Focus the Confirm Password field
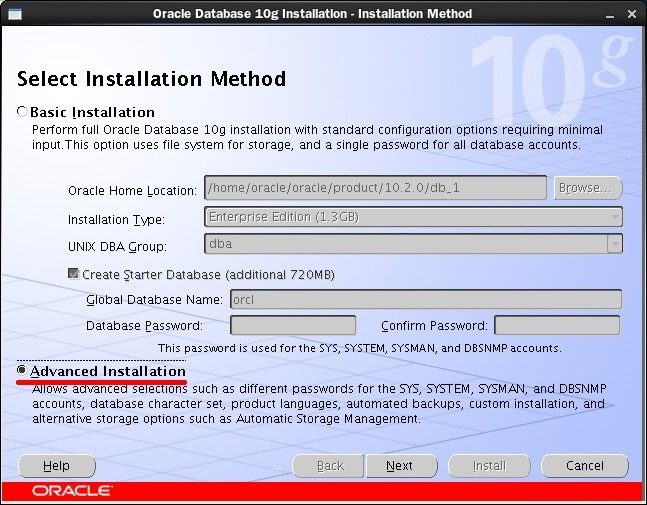 557,325
